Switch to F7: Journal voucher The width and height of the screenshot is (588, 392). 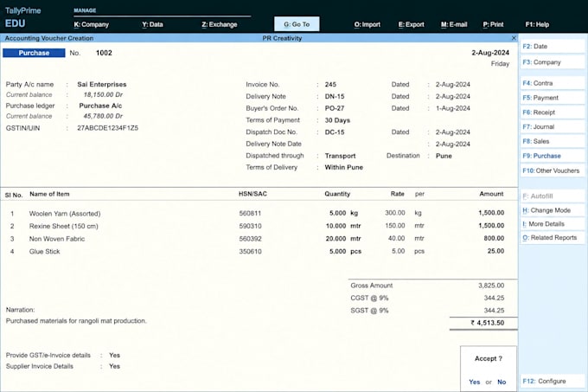(x=553, y=127)
